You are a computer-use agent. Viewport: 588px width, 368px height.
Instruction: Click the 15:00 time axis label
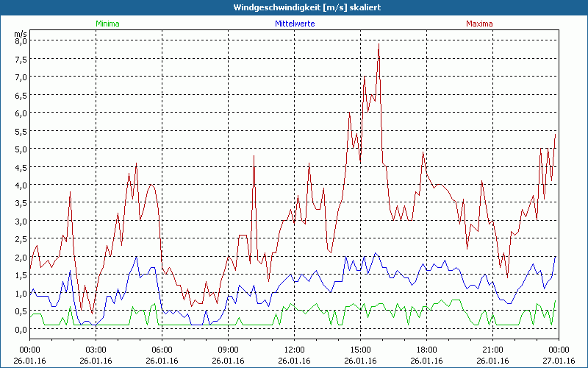(360, 350)
